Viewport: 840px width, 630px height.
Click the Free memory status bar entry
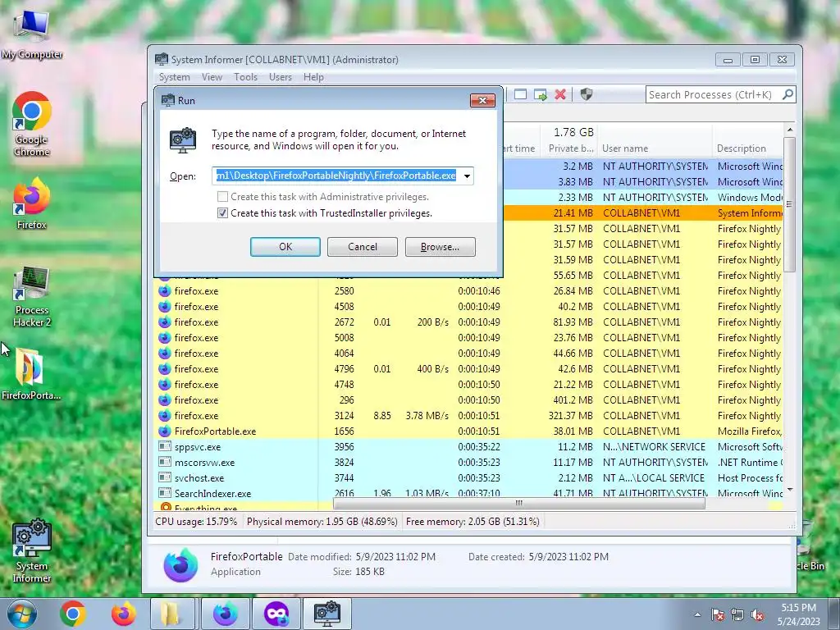click(472, 521)
